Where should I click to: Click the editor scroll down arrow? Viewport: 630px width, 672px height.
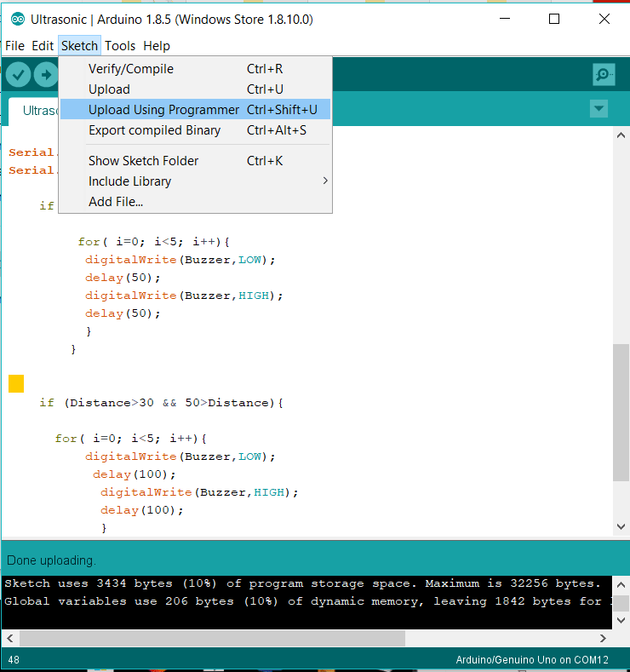pyautogui.click(x=621, y=526)
